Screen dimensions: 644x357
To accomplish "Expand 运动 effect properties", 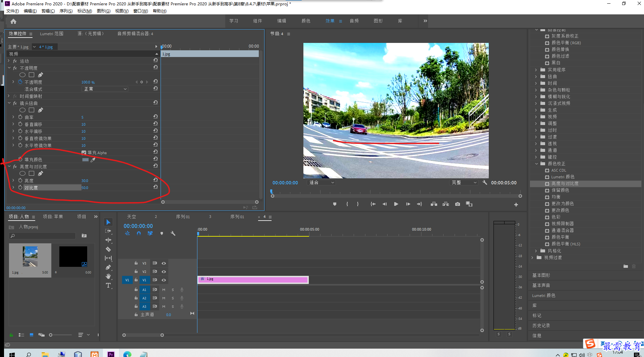I will click(9, 61).
